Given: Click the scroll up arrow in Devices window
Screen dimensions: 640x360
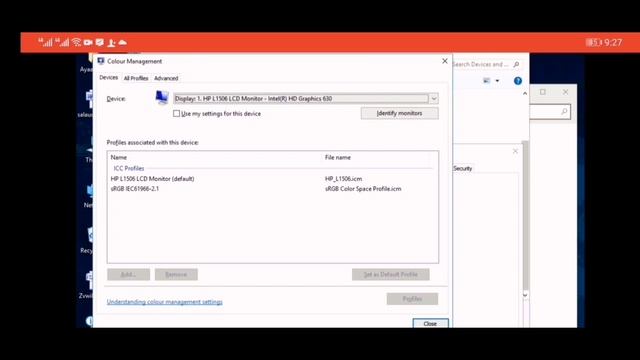Looking at the screenshot, I should tap(525, 93).
